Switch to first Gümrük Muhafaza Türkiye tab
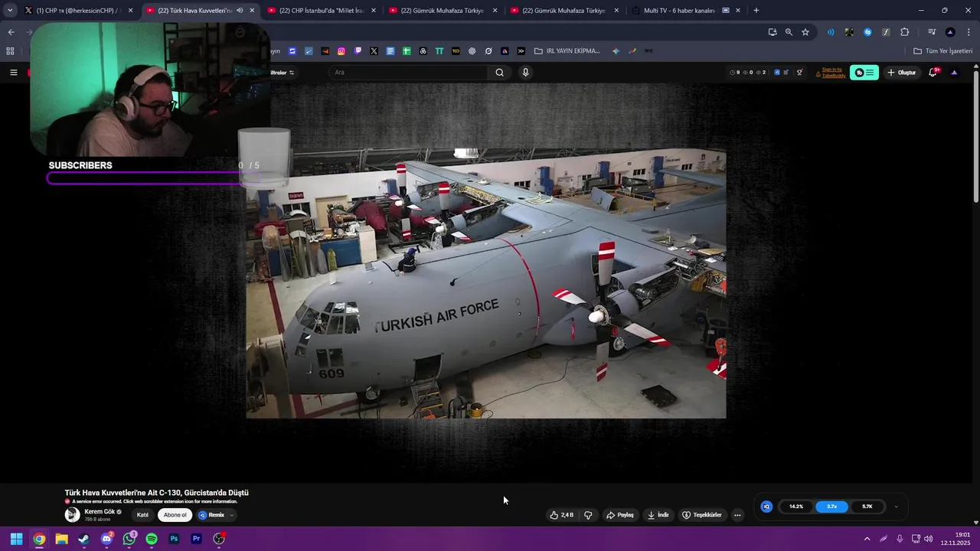 pos(443,11)
